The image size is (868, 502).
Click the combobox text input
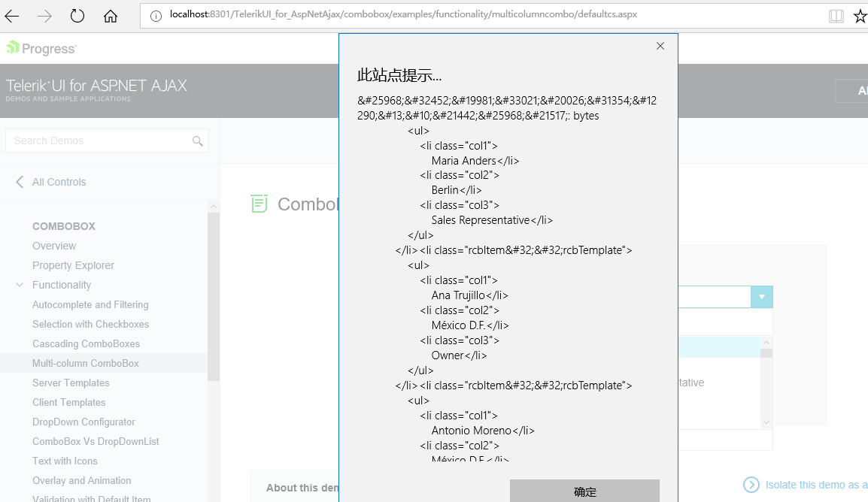(x=715, y=297)
